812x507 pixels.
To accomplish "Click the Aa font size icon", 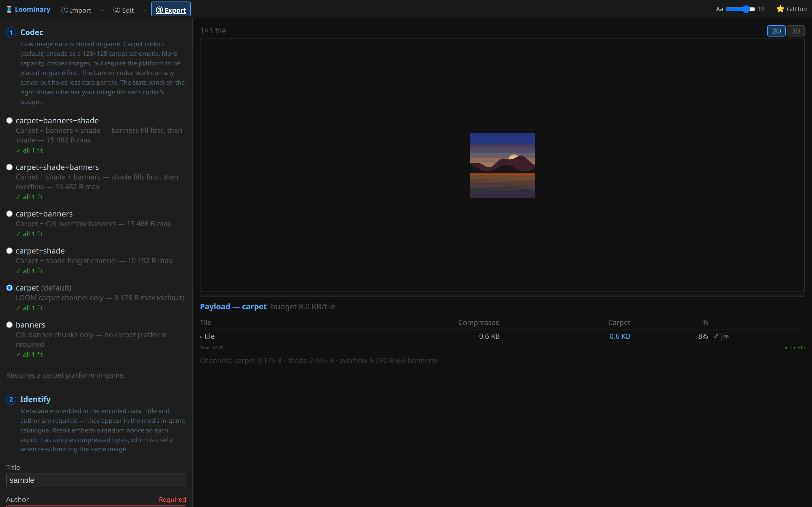I will [719, 9].
